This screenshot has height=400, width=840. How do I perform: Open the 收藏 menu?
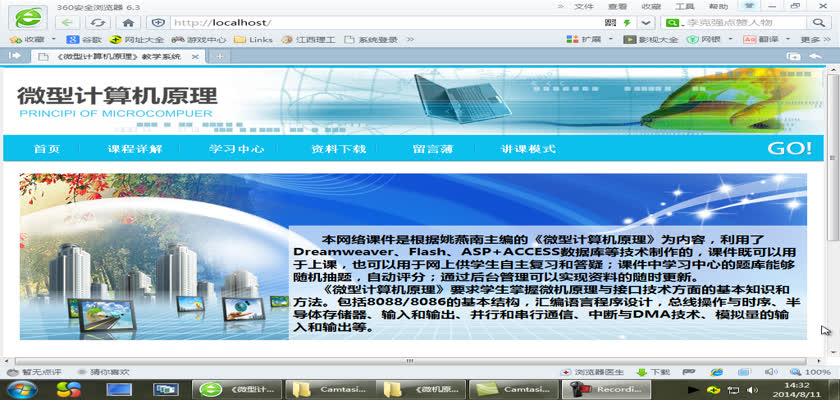(651, 6)
